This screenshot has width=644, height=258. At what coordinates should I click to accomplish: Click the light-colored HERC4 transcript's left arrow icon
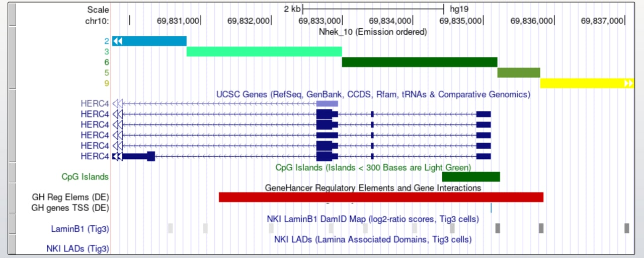click(x=117, y=103)
